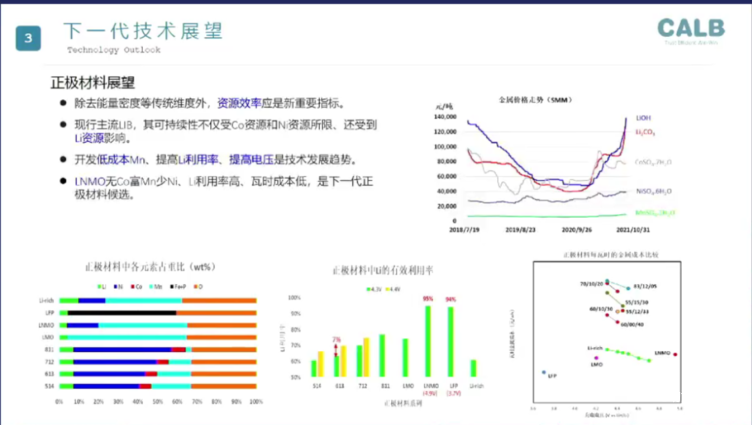Select the phrase 提高电压 in third bullet
This screenshot has width=752, height=425.
click(251, 160)
